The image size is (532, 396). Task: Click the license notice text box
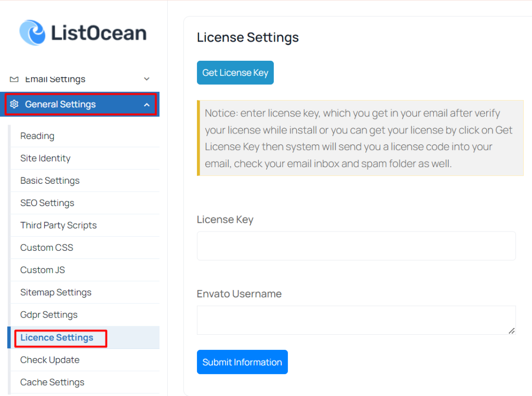[360, 138]
